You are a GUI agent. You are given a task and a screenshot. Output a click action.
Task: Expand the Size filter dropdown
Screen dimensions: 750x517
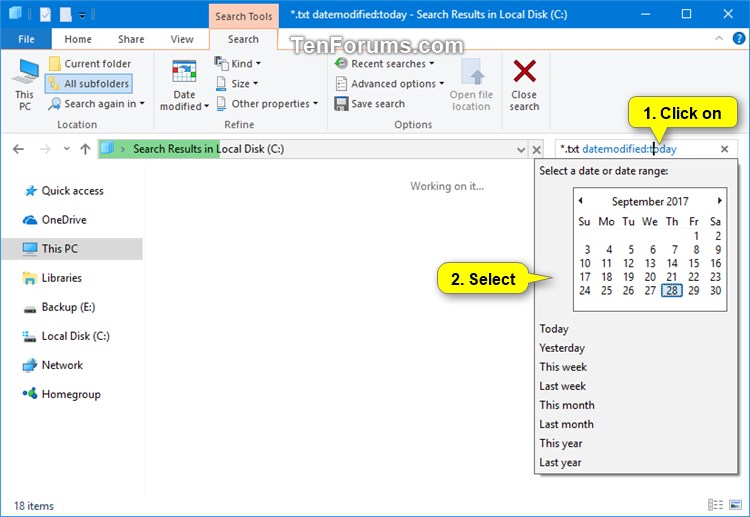(237, 84)
